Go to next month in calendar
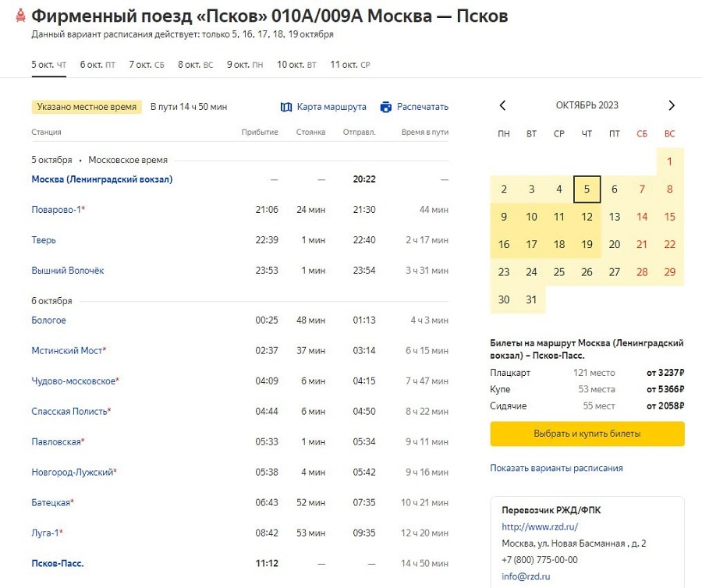702x588 pixels. (671, 105)
